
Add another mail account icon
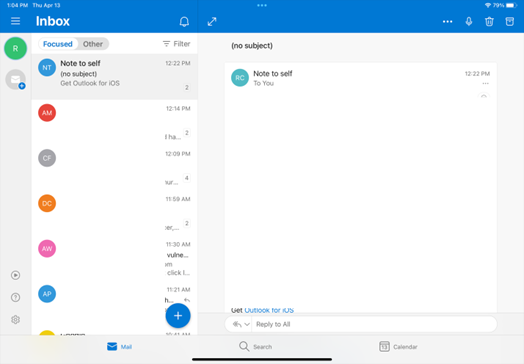(16, 80)
